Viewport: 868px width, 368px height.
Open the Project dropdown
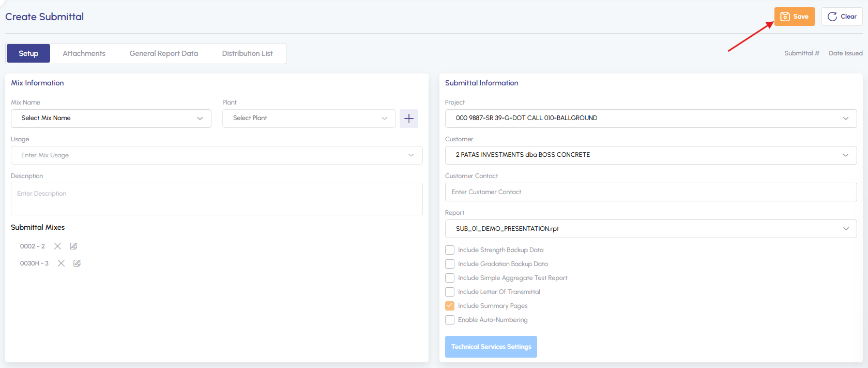coord(650,119)
